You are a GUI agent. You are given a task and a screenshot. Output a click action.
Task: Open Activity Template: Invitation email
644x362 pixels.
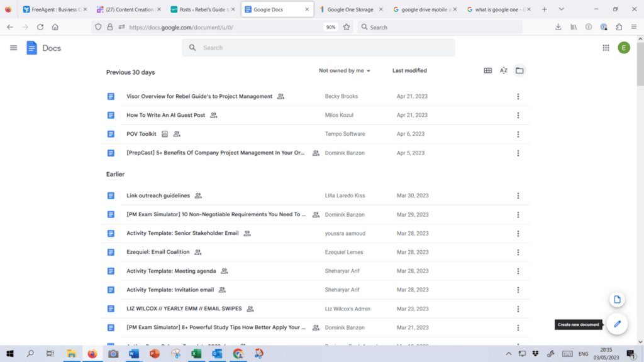coord(170,290)
